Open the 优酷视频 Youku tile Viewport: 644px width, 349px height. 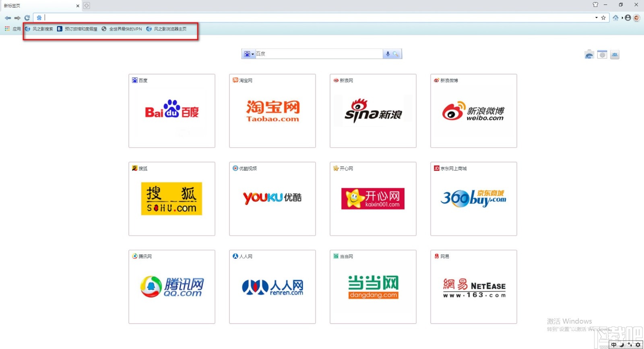[272, 199]
